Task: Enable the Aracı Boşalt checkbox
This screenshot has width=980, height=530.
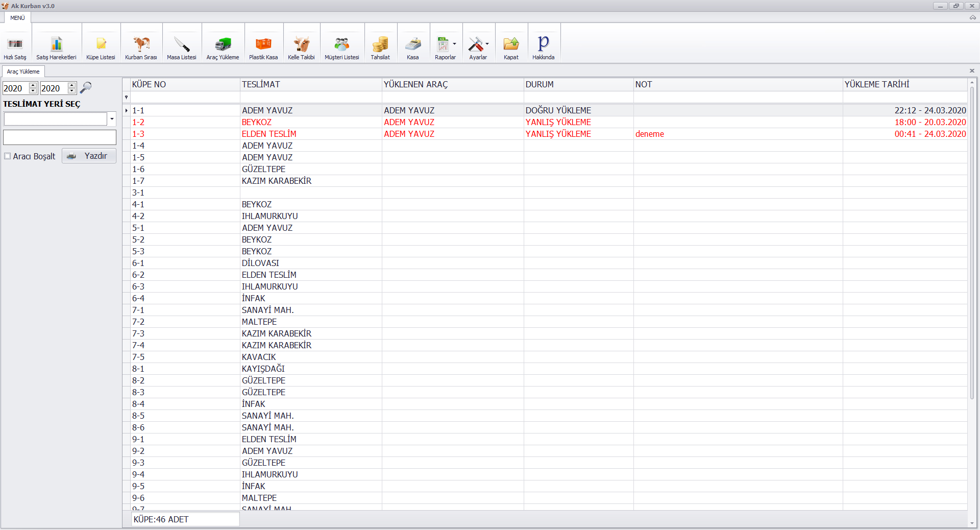Action: 8,156
